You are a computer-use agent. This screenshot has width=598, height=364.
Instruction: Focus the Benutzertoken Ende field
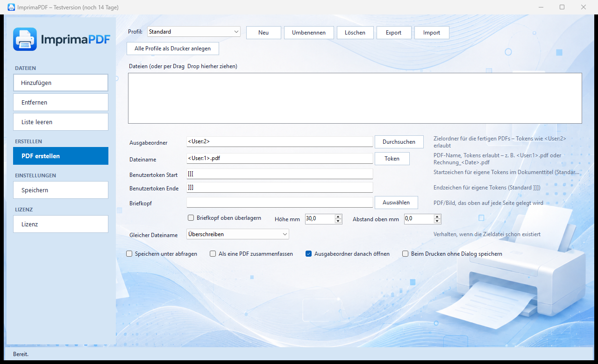coord(279,188)
